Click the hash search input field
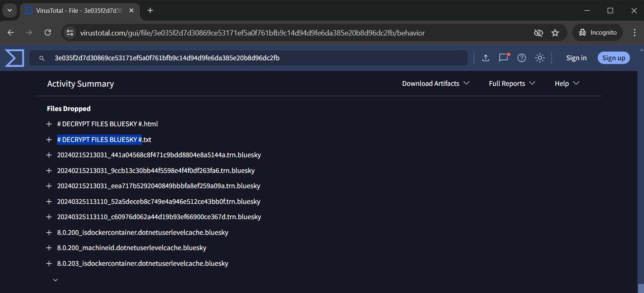The image size is (644, 293). click(x=248, y=58)
